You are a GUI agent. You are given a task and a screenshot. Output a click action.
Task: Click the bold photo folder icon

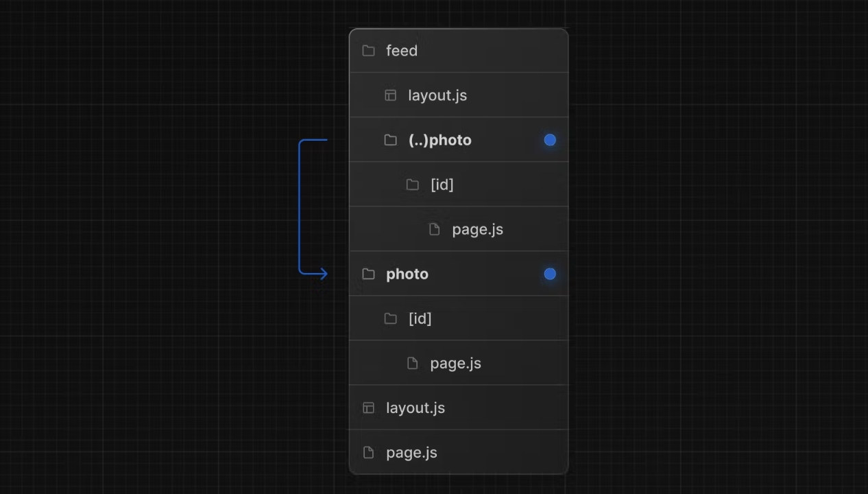pos(368,274)
